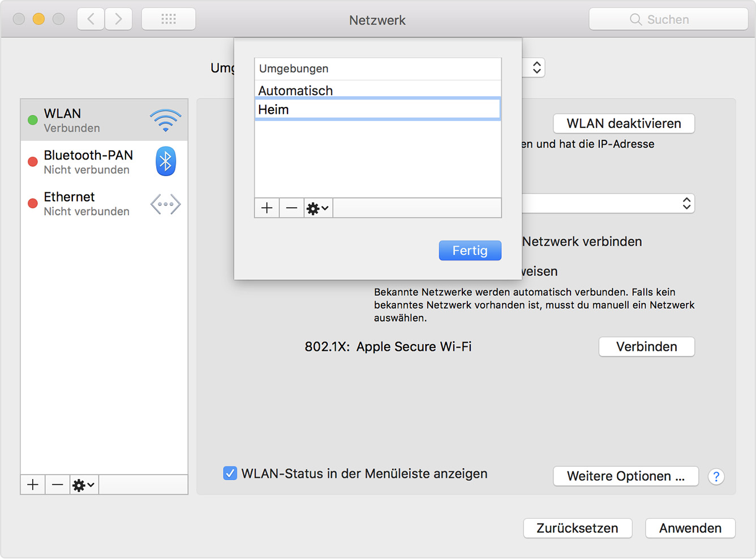756x559 pixels.
Task: Open the sidebar gear action menu
Action: pyautogui.click(x=84, y=485)
